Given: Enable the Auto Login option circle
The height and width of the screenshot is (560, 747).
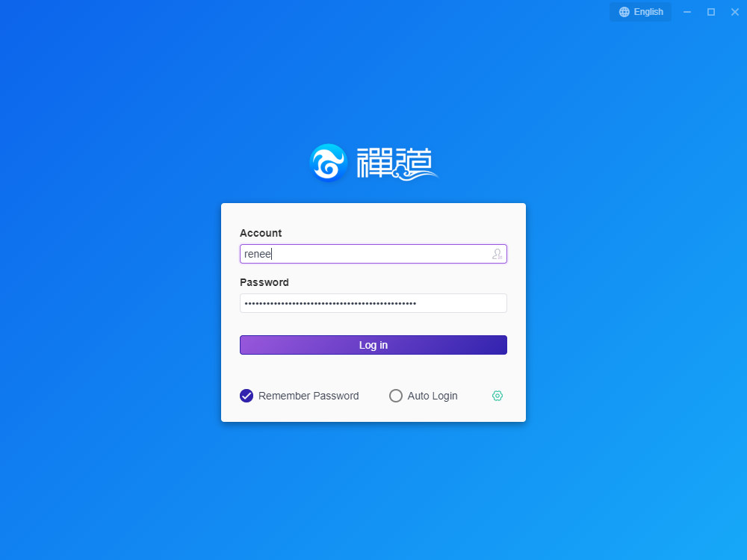Looking at the screenshot, I should click(x=396, y=396).
